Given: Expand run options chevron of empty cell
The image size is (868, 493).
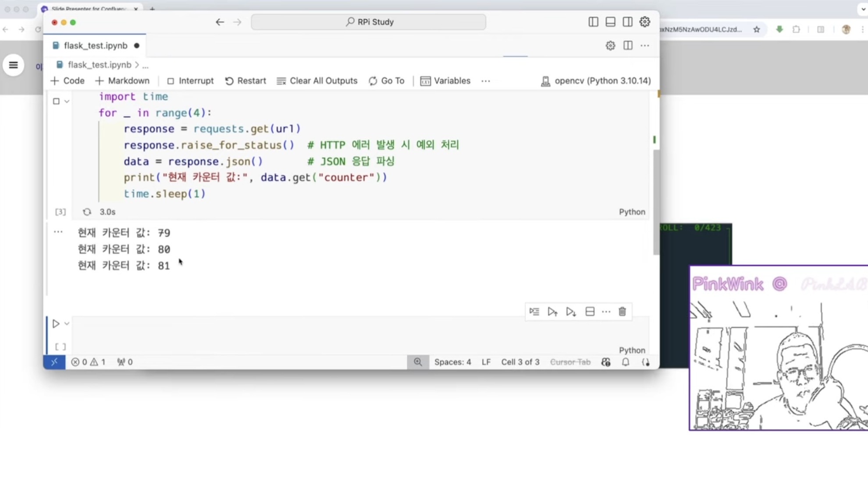Looking at the screenshot, I should [x=67, y=324].
